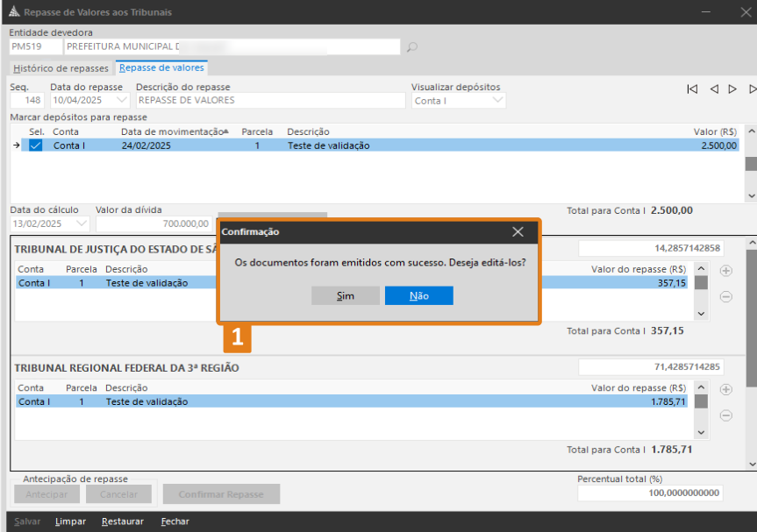Open the Data do repasse date dropdown

[122, 100]
